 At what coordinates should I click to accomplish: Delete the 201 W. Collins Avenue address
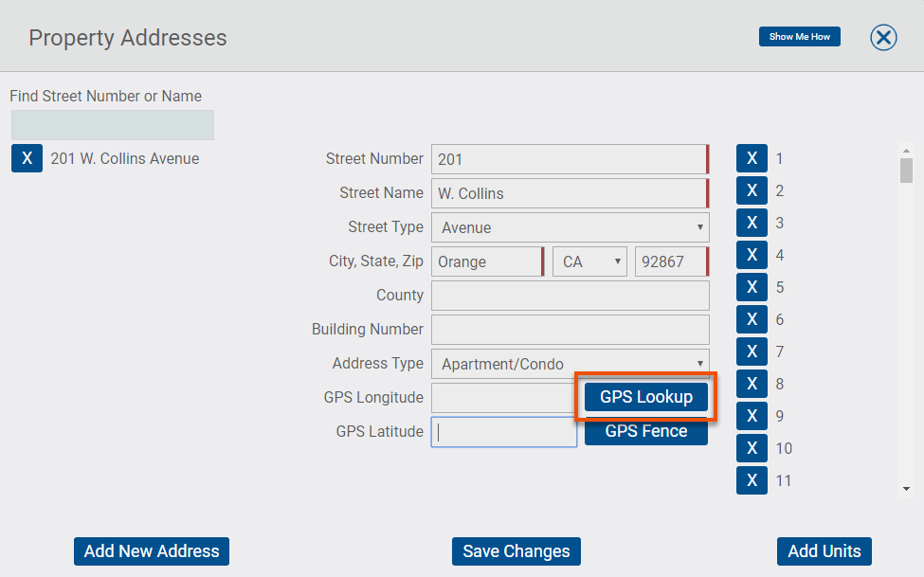27,158
